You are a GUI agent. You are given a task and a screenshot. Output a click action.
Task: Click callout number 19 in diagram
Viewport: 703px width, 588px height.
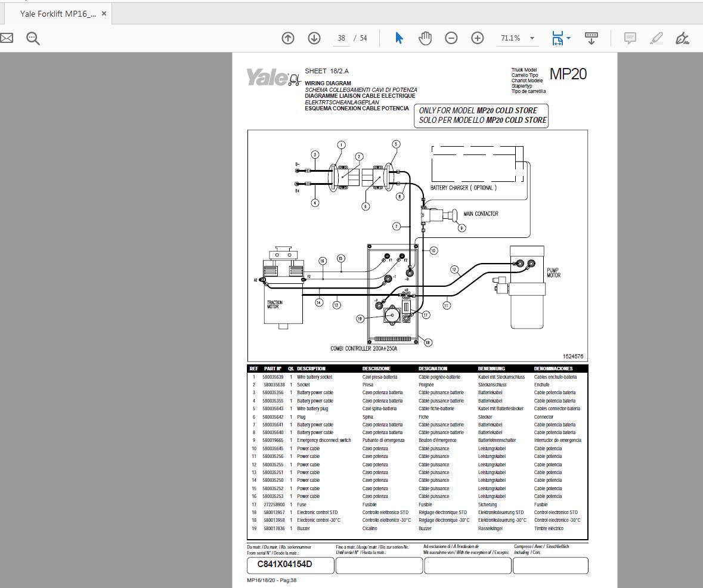point(360,319)
